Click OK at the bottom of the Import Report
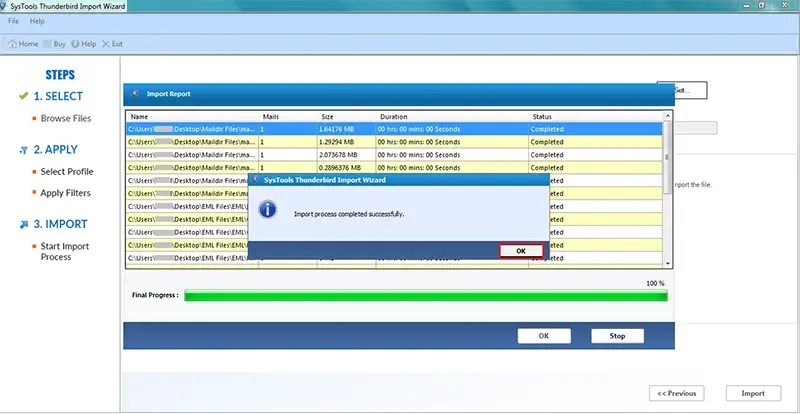 pos(544,336)
